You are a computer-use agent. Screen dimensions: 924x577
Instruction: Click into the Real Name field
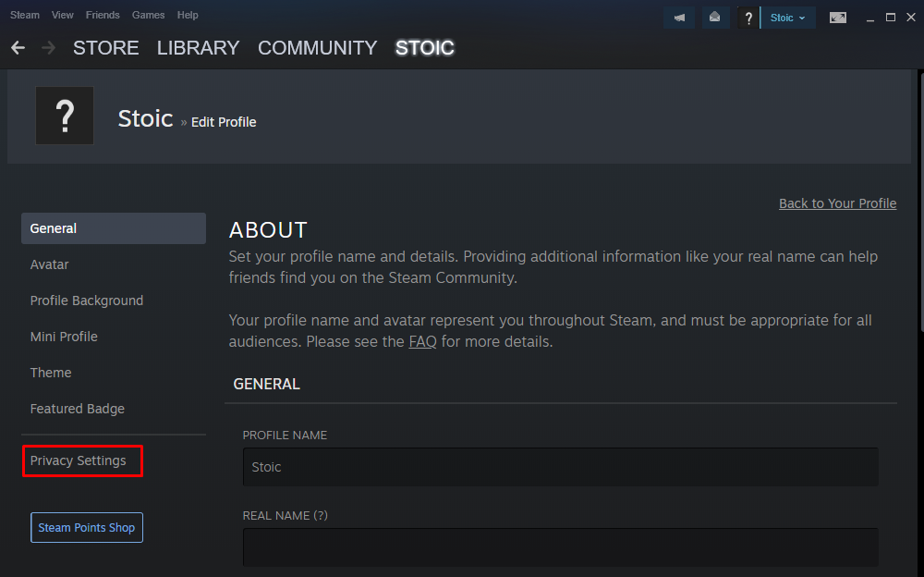click(x=561, y=546)
